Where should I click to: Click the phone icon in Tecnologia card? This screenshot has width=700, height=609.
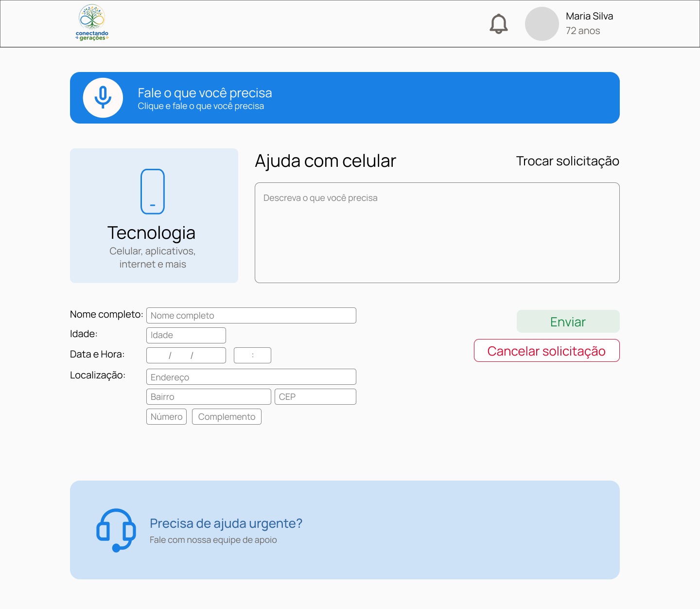pyautogui.click(x=153, y=192)
